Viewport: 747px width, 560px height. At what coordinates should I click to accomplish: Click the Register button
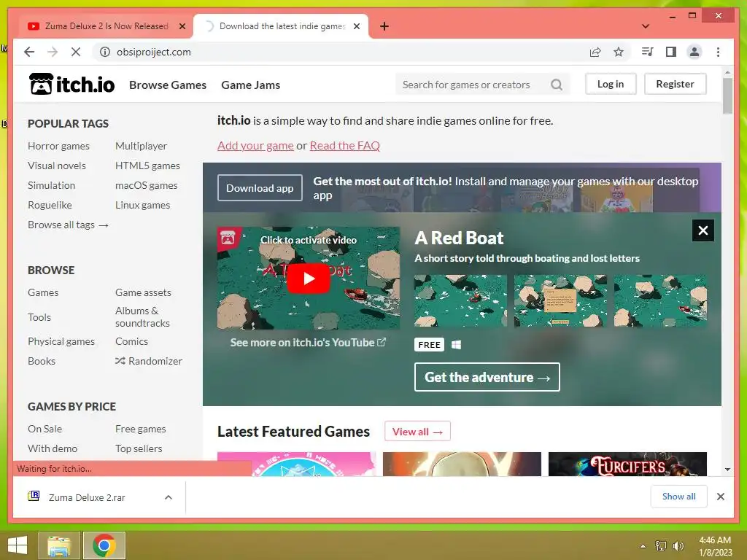pos(675,84)
